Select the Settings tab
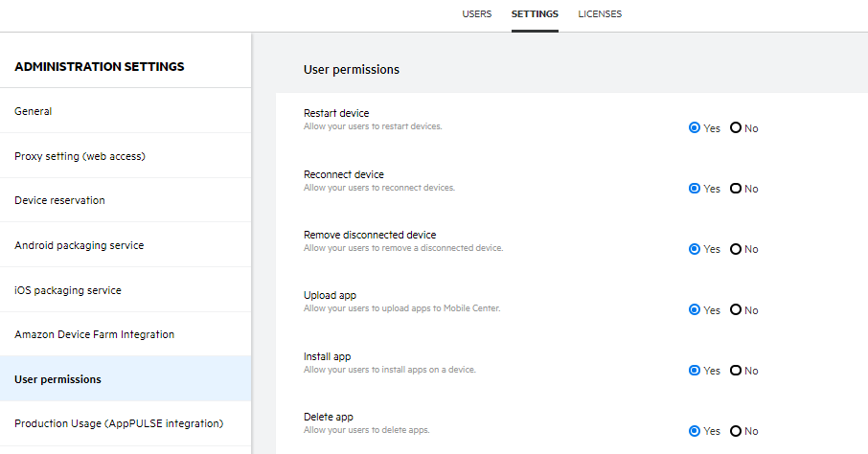Viewport: 868px width, 454px height. (x=535, y=14)
